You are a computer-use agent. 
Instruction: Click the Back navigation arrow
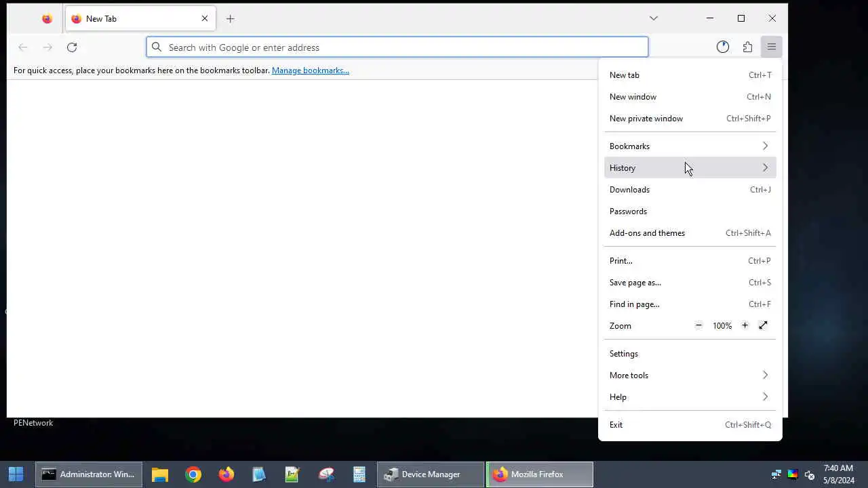(x=23, y=47)
